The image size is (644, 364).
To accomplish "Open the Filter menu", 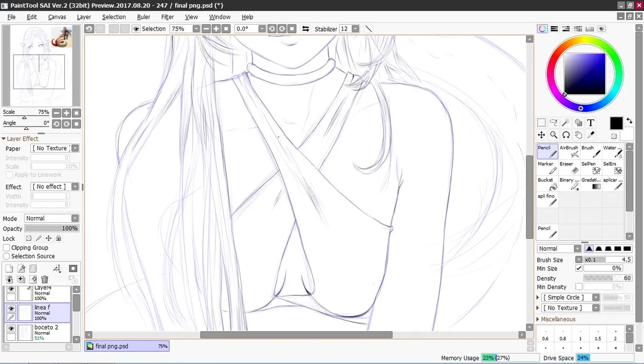I will tap(168, 17).
